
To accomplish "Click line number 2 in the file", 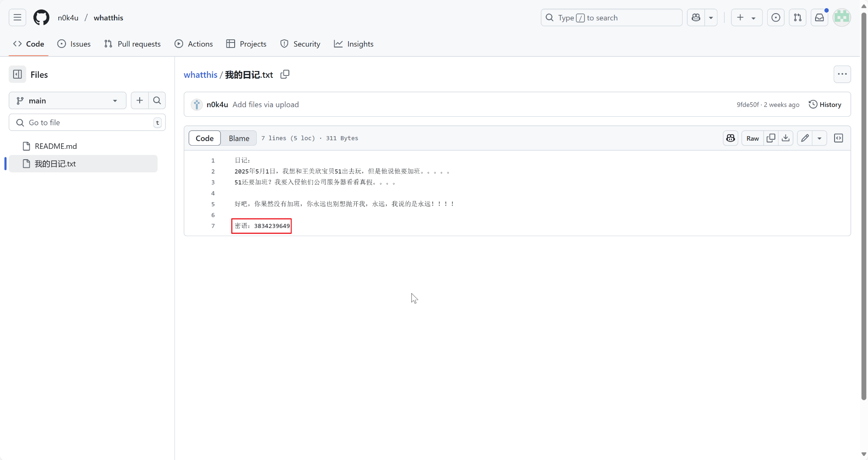I will tap(213, 171).
